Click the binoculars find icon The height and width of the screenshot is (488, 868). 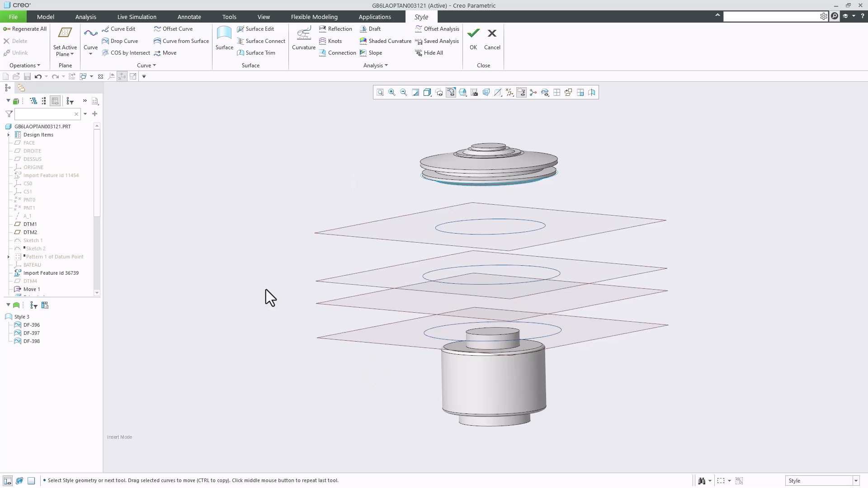[702, 481]
